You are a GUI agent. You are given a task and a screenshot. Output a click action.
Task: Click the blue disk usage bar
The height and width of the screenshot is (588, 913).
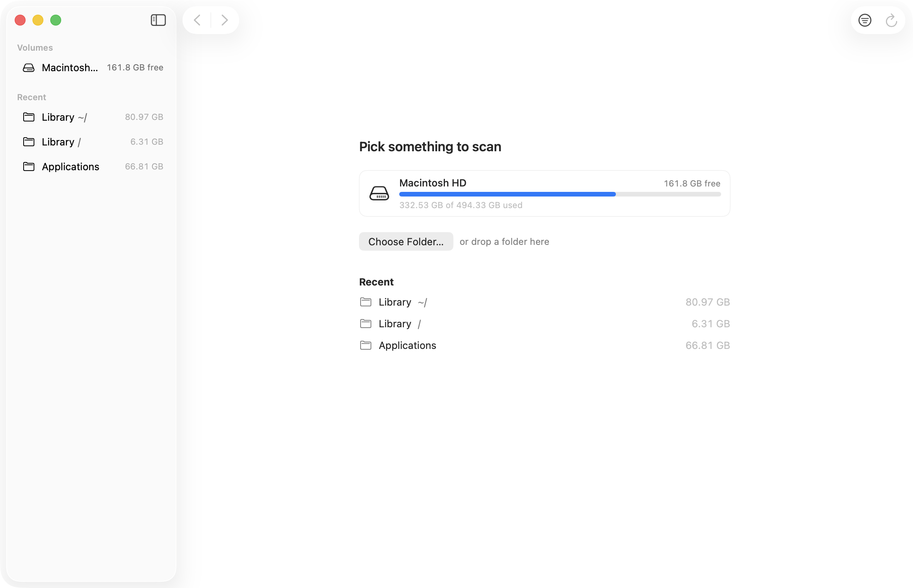(x=507, y=194)
